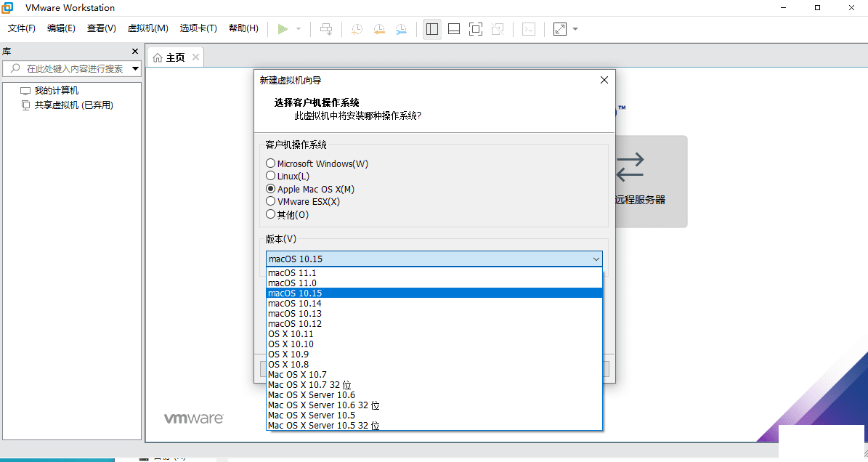Click the Revert to Snapshot icon
Image resolution: width=868 pixels, height=462 pixels.
coord(379,29)
